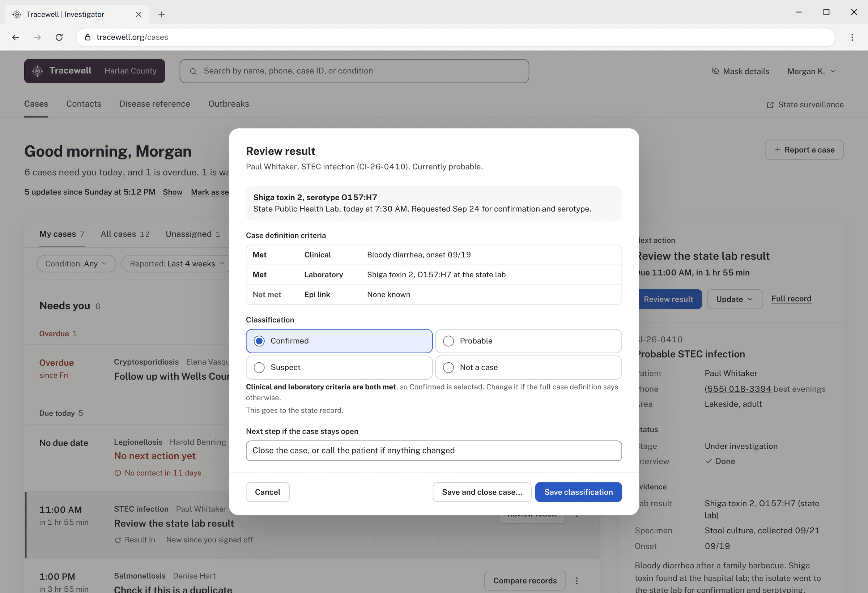Open the Salmonellosis row three-dot menu
The height and width of the screenshot is (593, 868).
tap(576, 580)
